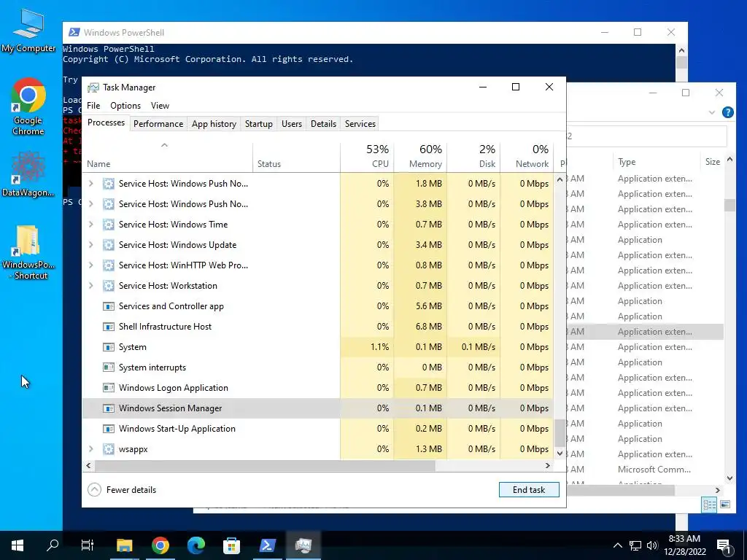Collapse Task Manager to fewer details

coord(122,489)
